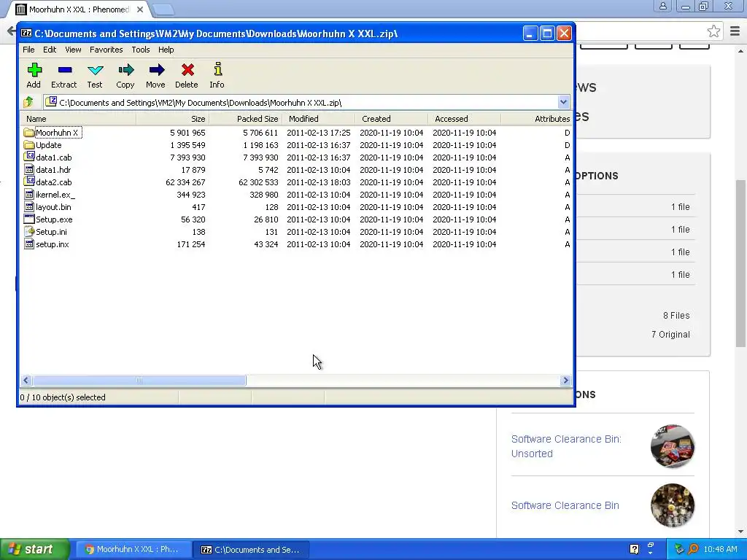Click the browser bookmark star icon
The image size is (747, 560).
pyautogui.click(x=713, y=31)
